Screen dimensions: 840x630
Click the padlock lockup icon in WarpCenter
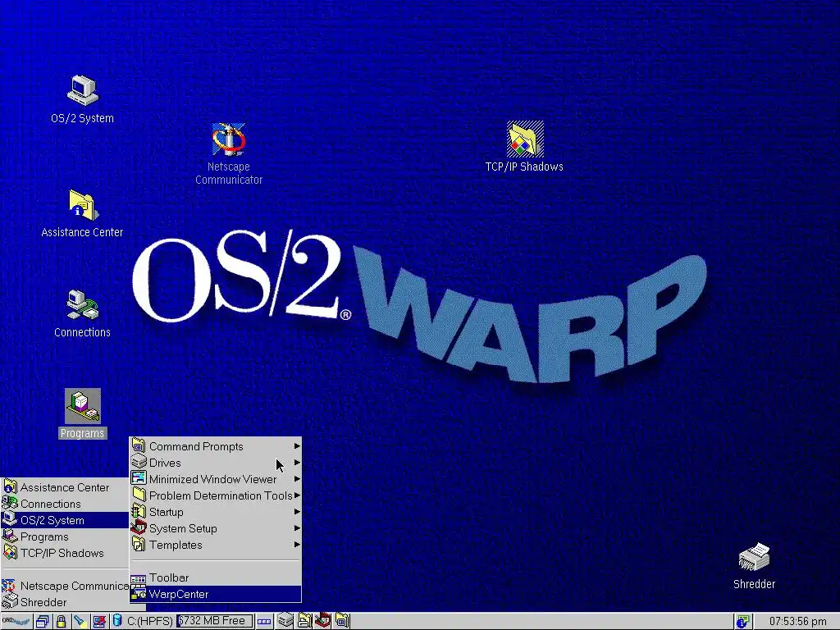[61, 622]
